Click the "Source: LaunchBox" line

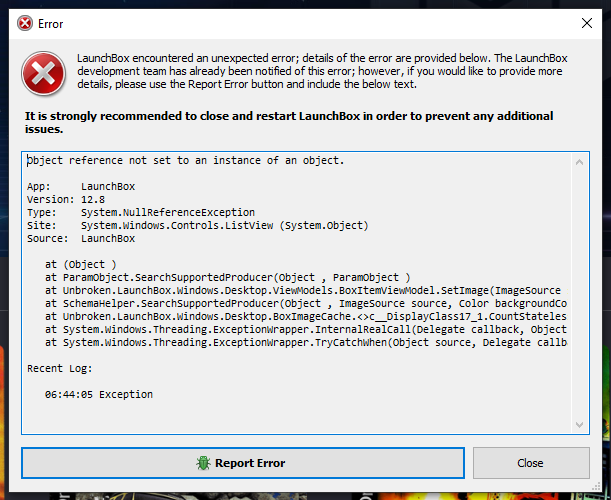click(80, 238)
